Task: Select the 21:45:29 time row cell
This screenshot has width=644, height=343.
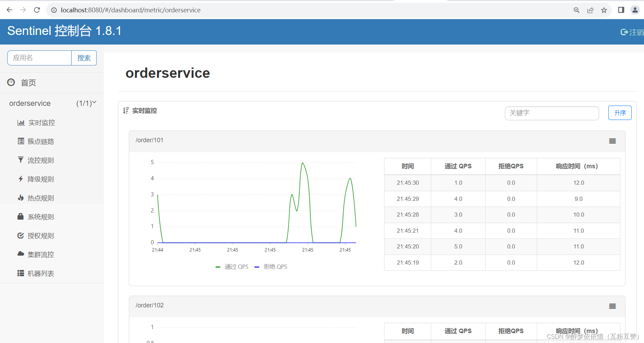Action: 408,199
